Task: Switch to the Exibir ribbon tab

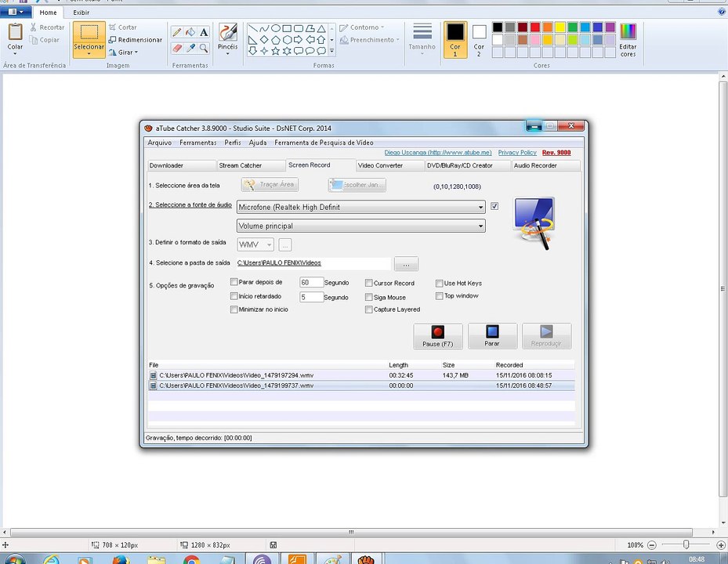Action: [x=81, y=13]
